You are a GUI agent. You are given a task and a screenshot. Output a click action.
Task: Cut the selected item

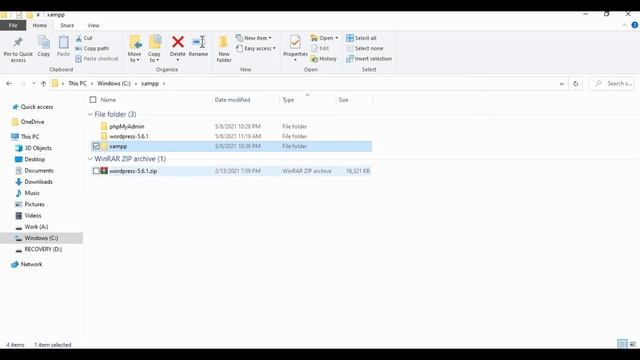coord(84,38)
